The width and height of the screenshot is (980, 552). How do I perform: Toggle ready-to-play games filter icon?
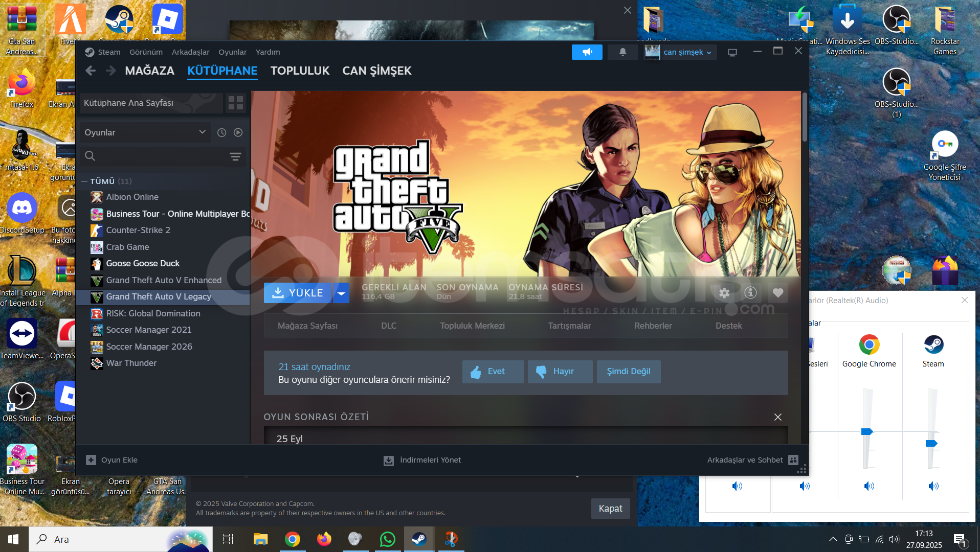(238, 132)
